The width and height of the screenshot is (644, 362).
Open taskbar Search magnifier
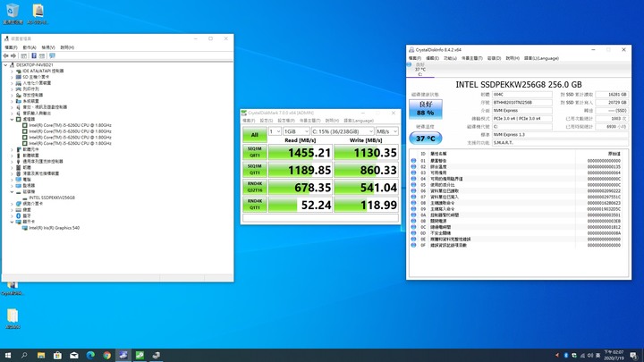[x=24, y=355]
